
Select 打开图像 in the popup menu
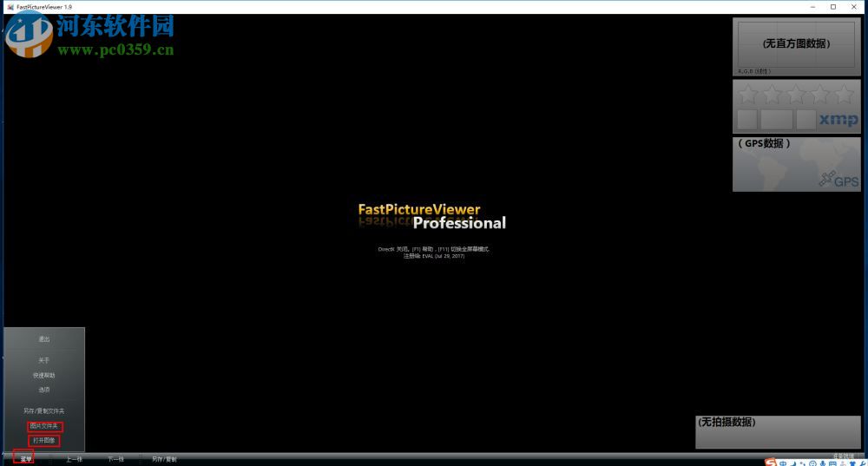pos(44,441)
